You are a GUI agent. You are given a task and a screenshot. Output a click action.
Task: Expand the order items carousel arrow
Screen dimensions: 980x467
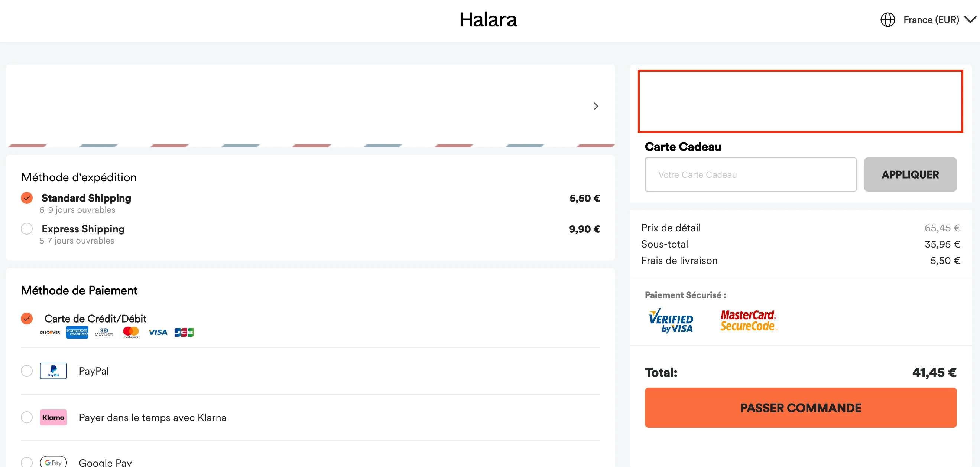tap(596, 106)
